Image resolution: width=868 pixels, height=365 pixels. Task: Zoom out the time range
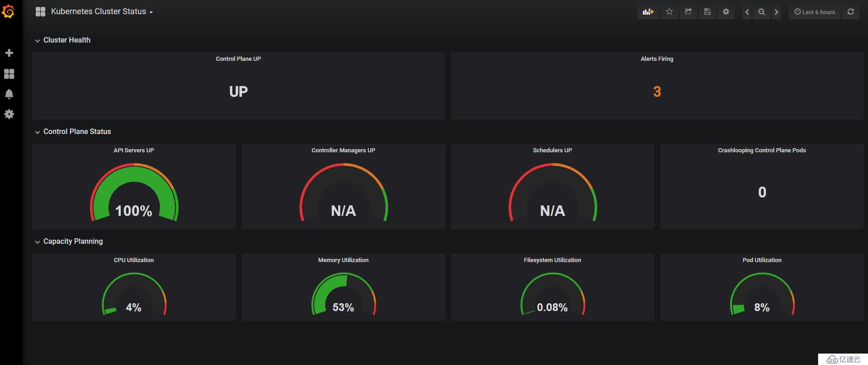point(761,12)
